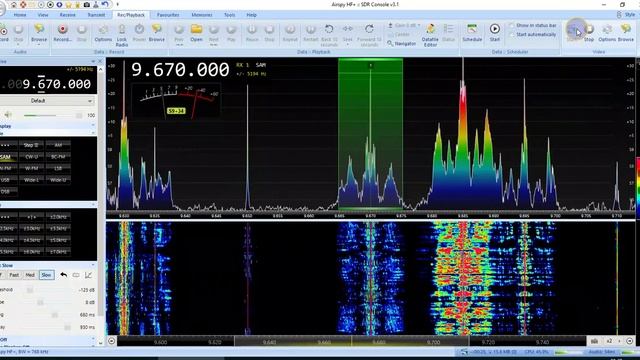Viewport: 640px width, 360px height.
Task: Open video Options
Action: click(607, 33)
